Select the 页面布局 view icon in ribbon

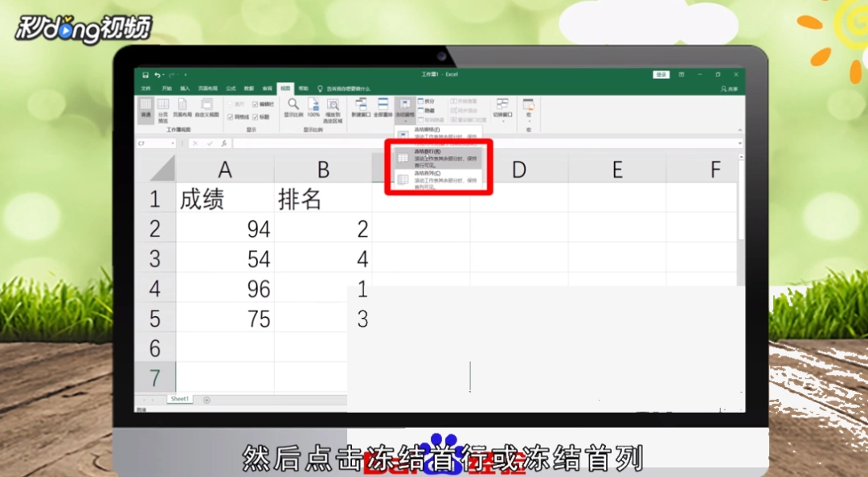tap(182, 108)
